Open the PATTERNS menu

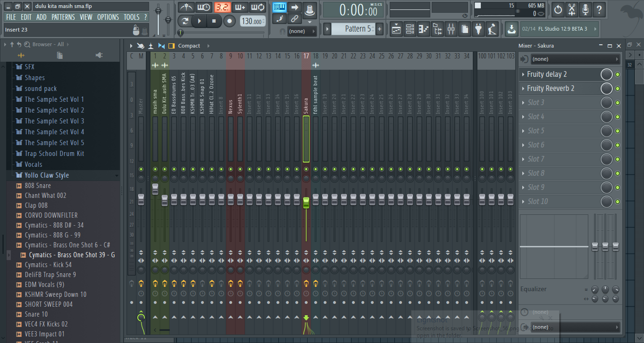pos(63,17)
